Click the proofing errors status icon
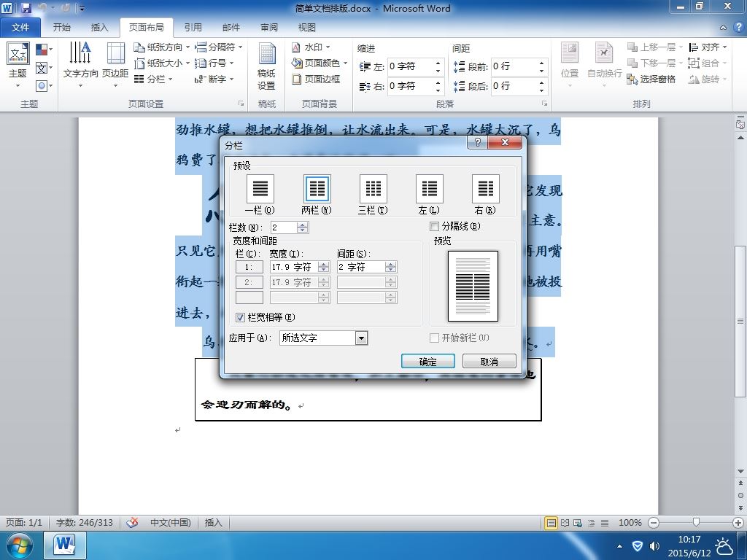Viewport: 747px width, 560px height. coord(133,522)
